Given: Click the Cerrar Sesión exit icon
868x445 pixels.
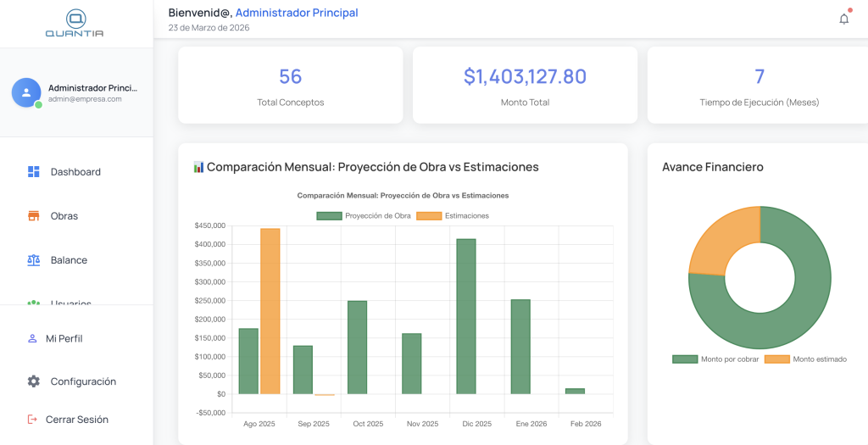Looking at the screenshot, I should (x=33, y=419).
